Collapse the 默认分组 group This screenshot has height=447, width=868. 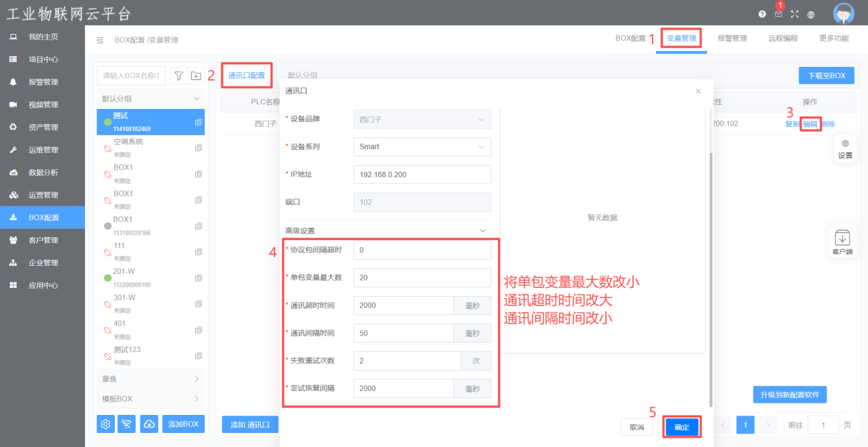pyautogui.click(x=150, y=98)
